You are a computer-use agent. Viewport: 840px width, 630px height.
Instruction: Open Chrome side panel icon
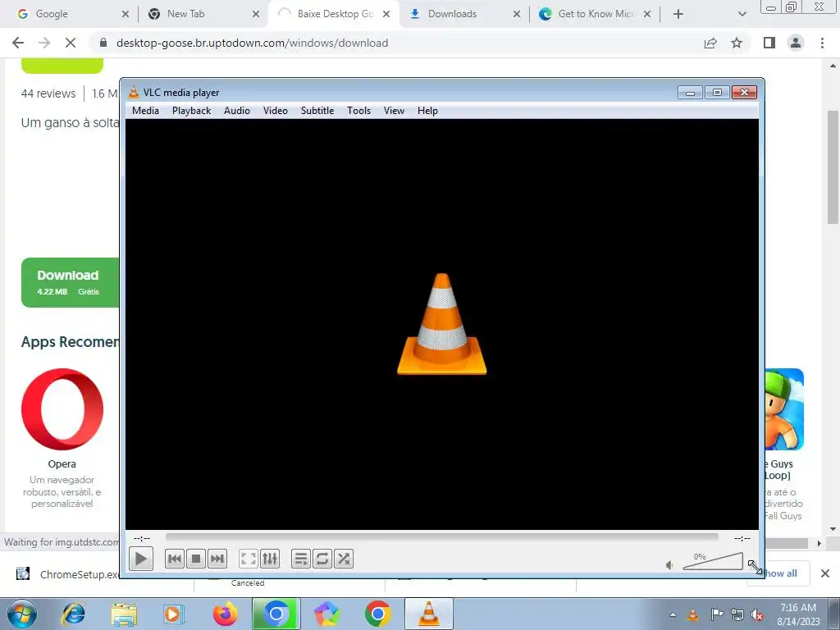(769, 43)
